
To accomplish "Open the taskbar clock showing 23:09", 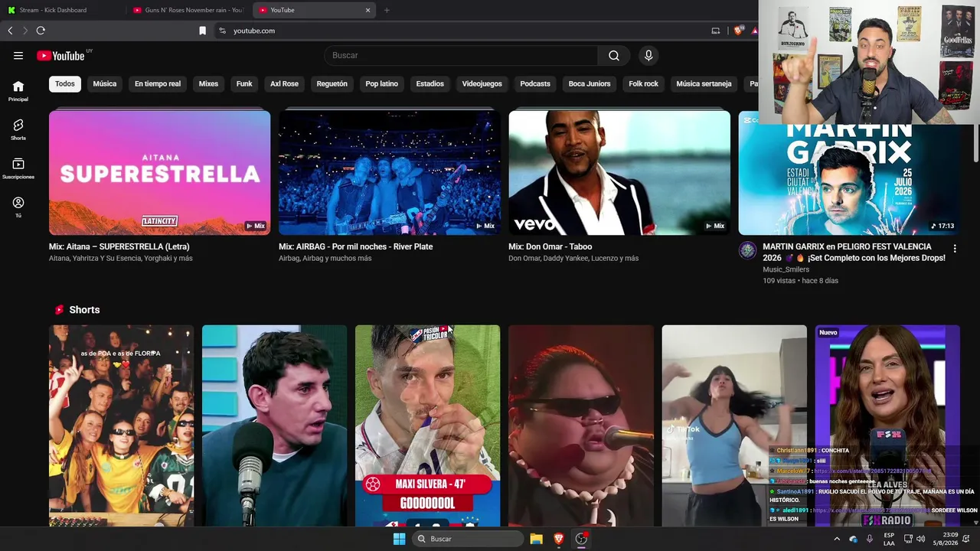I will 945,539.
